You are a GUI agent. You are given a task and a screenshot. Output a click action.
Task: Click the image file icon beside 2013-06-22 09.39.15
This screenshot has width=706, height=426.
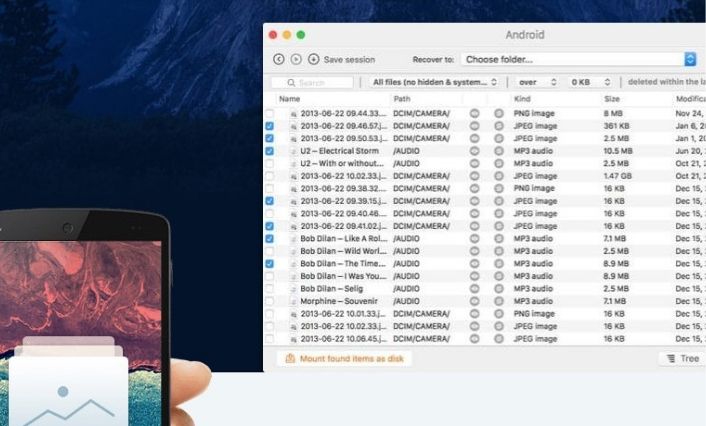click(x=294, y=201)
